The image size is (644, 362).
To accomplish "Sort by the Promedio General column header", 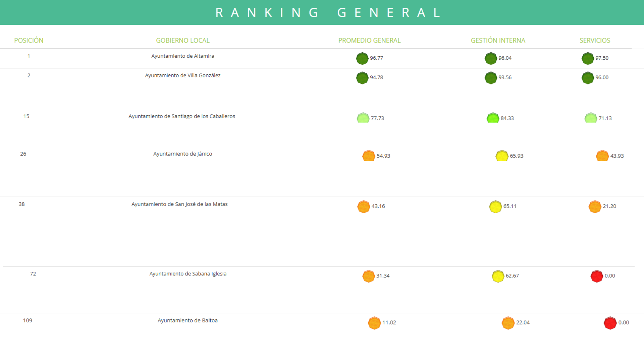I will tap(369, 41).
